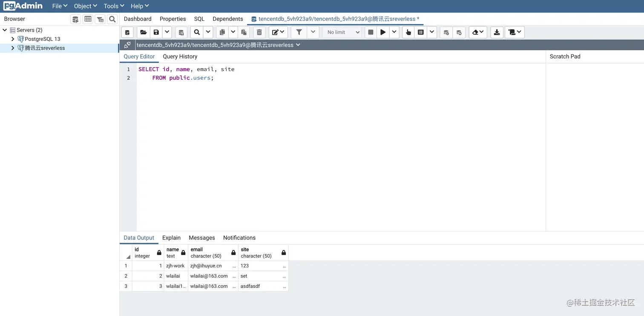Open the explain options dropdown arrow
The image size is (644, 316).
pos(432,32)
